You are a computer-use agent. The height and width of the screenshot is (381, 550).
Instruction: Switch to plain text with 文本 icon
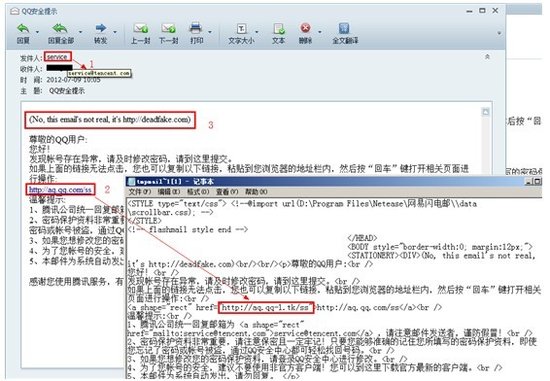point(279,28)
